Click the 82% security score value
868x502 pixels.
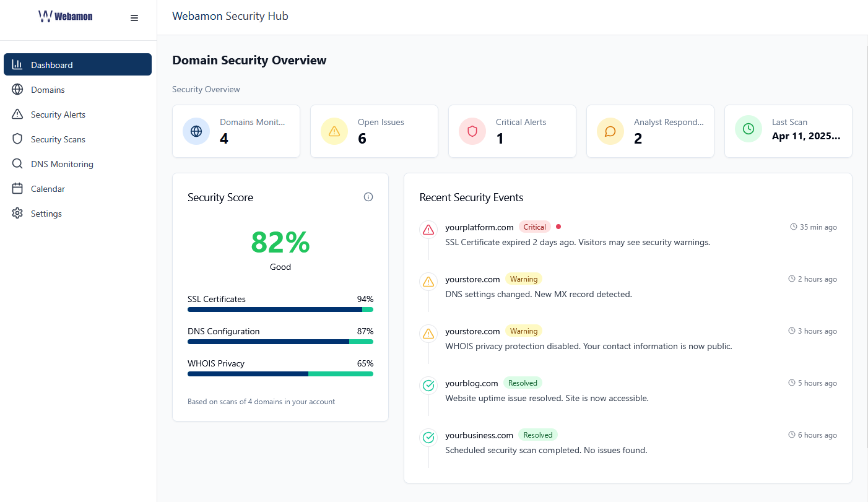[280, 242]
